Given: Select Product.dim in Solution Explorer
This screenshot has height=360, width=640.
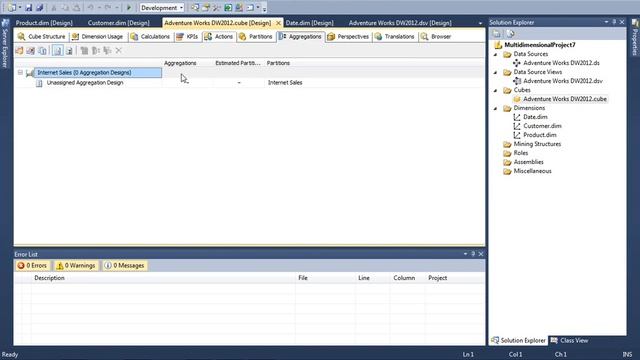Looking at the screenshot, I should 540,135.
